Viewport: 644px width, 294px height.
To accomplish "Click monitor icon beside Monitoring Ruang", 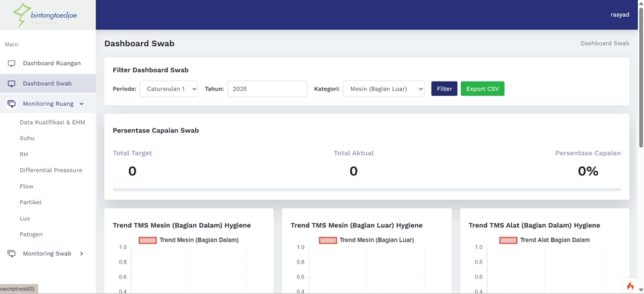I will click(x=11, y=104).
